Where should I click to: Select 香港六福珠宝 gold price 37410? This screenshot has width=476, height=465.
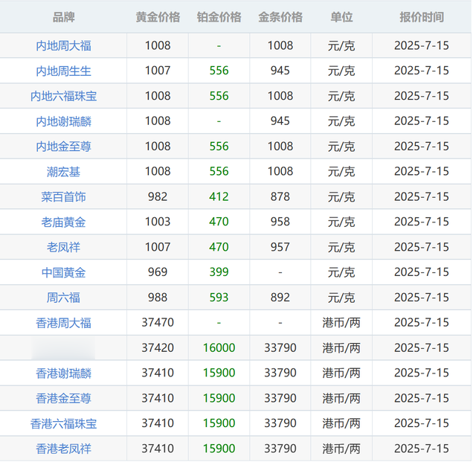point(158,423)
